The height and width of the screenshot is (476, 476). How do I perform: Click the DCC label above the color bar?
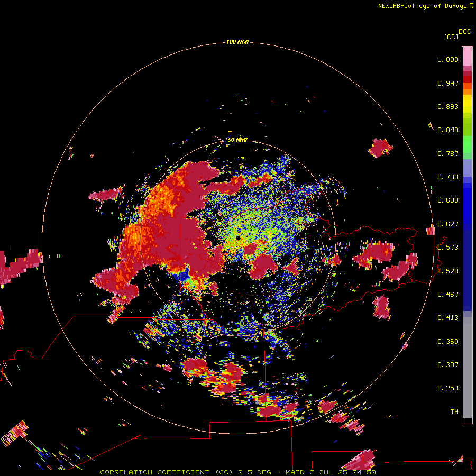[464, 32]
